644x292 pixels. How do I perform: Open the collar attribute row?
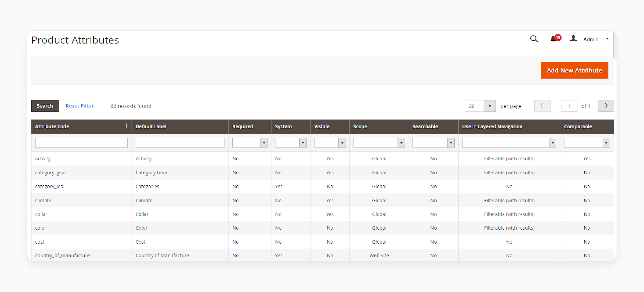(x=323, y=214)
